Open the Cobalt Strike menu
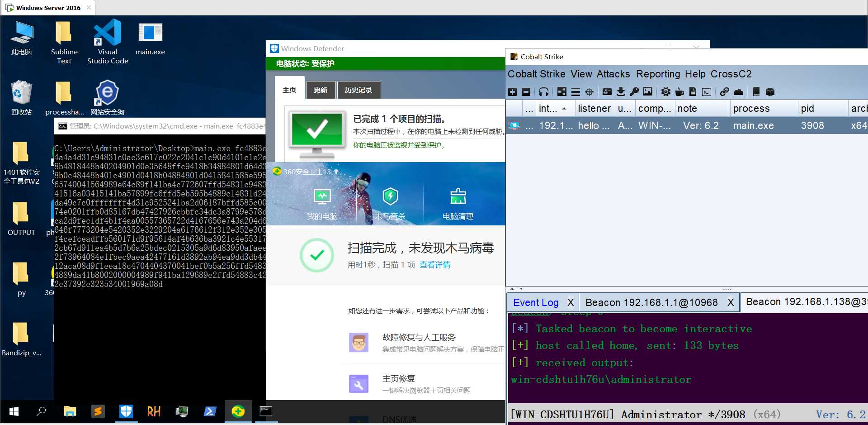Image resolution: width=868 pixels, height=425 pixels. [536, 74]
